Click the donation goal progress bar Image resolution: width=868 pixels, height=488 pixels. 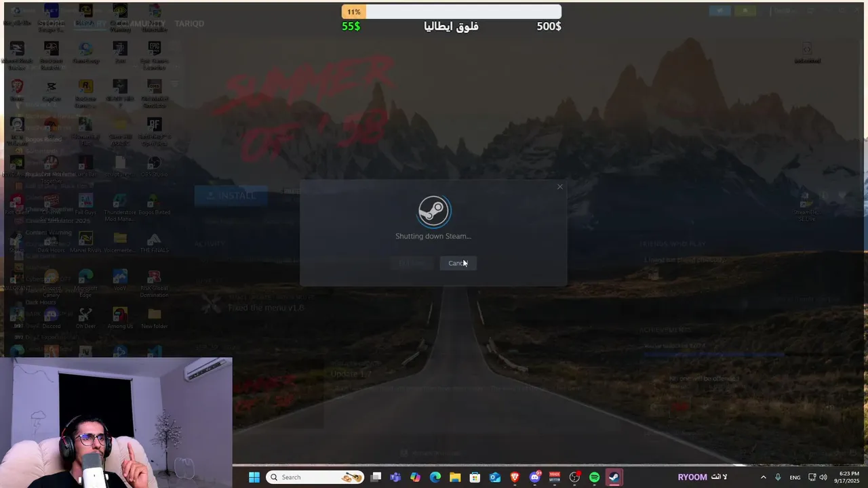[x=452, y=12]
